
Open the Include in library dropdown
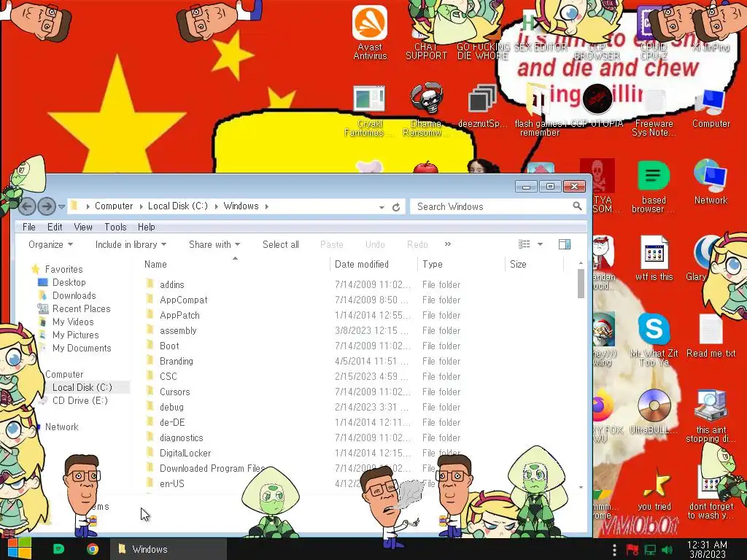131,244
